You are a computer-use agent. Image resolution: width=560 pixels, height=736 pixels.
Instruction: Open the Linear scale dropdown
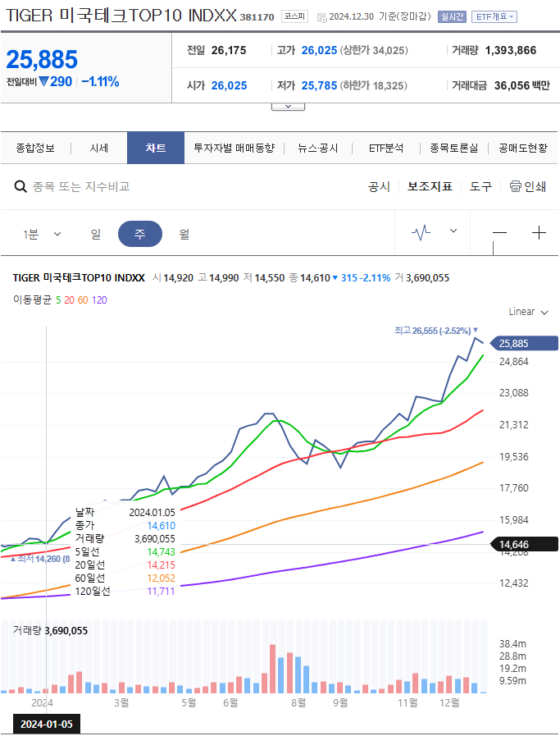[x=529, y=312]
